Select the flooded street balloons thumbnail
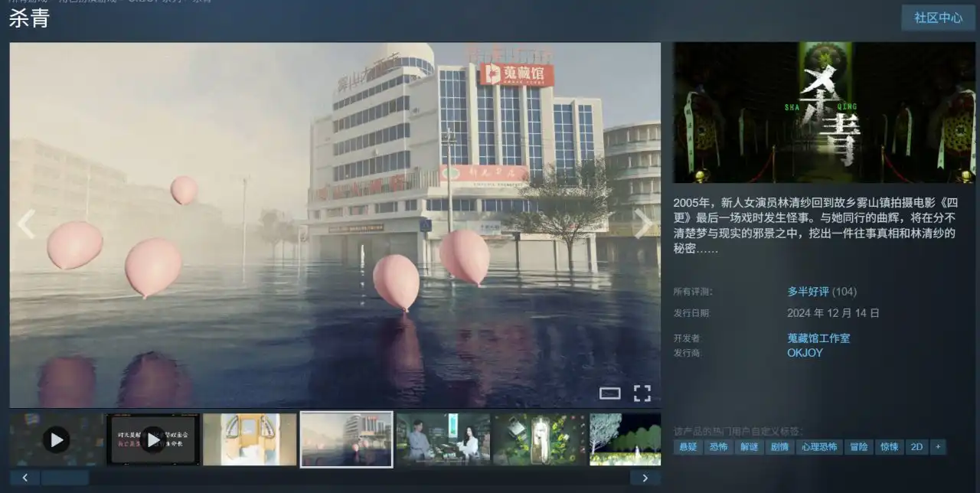This screenshot has height=493, width=980. 347,439
